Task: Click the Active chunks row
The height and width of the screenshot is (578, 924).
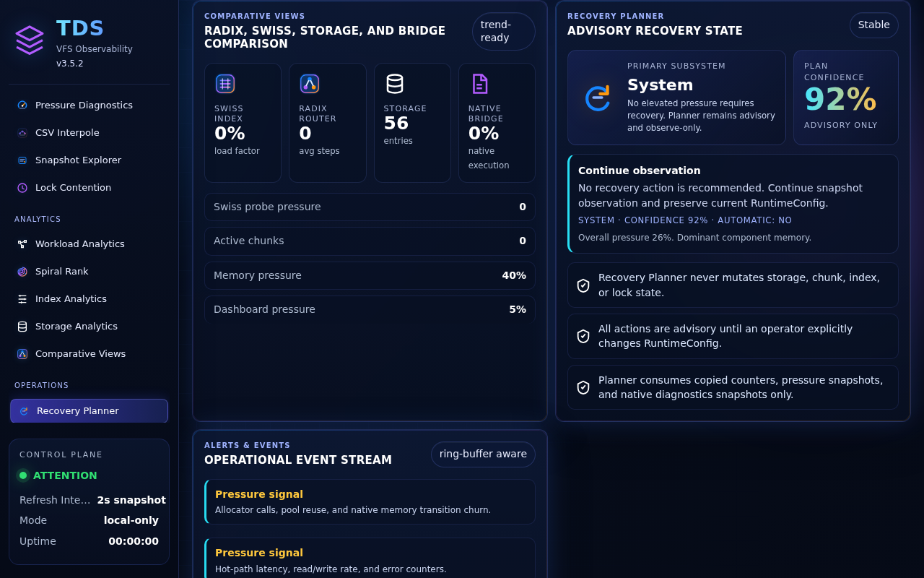Action: point(370,241)
